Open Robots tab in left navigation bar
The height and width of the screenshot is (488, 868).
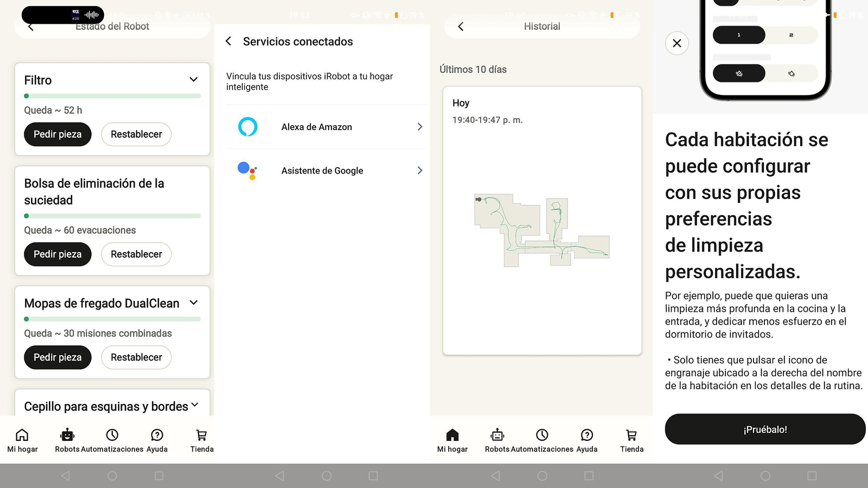point(67,440)
